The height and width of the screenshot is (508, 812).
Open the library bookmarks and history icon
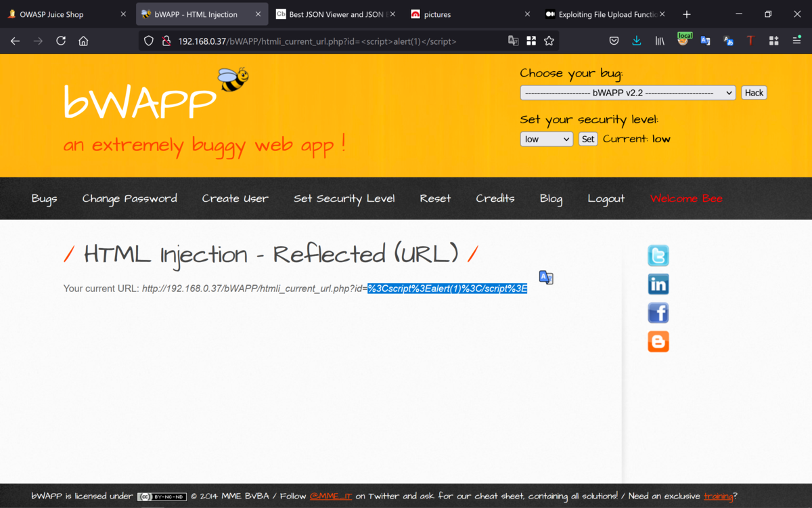click(x=660, y=41)
